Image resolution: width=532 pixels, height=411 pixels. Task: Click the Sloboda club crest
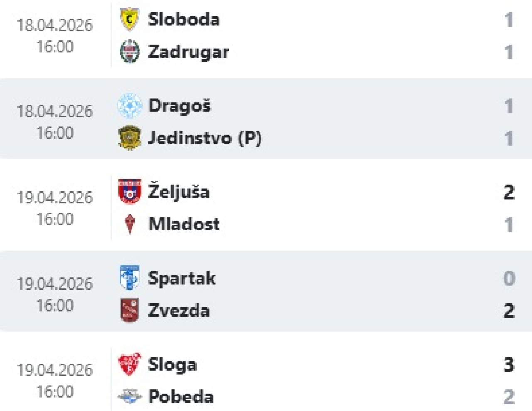[x=129, y=19]
